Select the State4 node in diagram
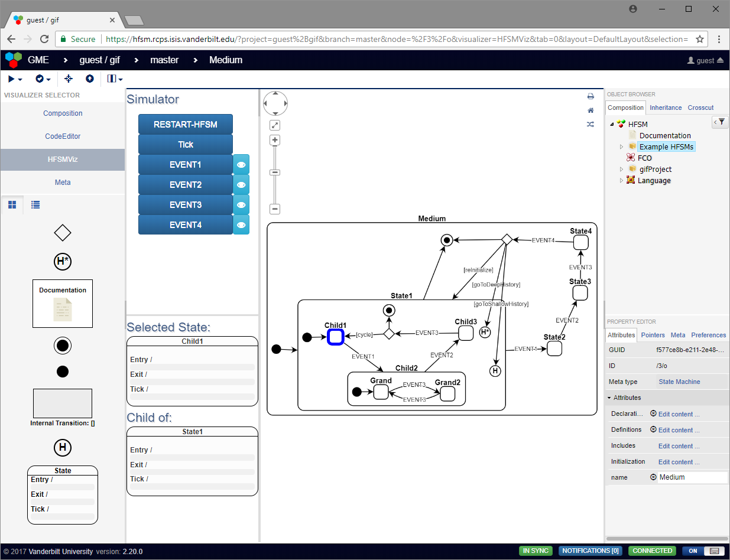730x560 pixels. point(580,242)
